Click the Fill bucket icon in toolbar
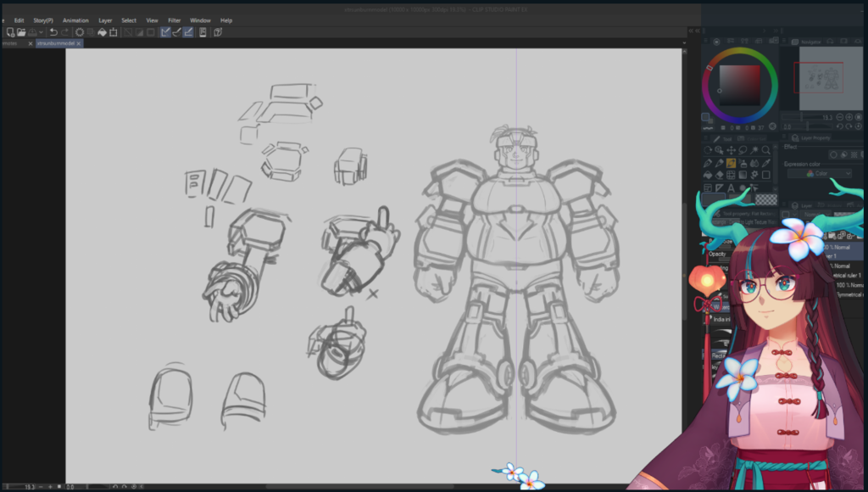Image resolution: width=868 pixels, height=492 pixels. tap(102, 32)
